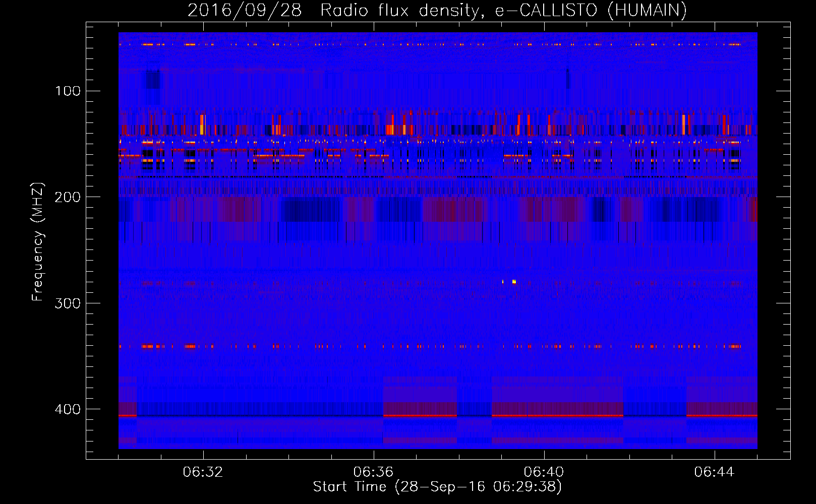Screen dimensions: 816x504
Task: Click the 06:36 time tick label
Action: click(373, 472)
